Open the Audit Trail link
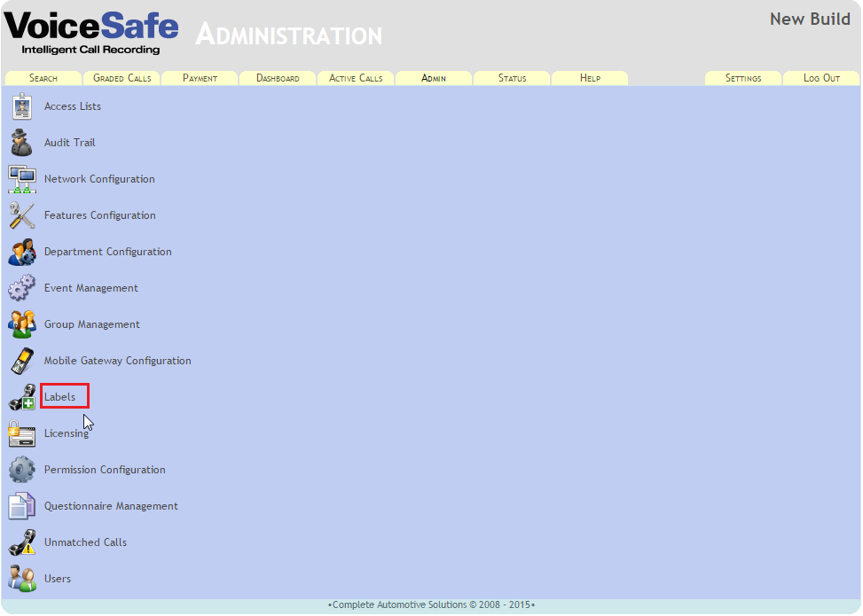 click(x=69, y=143)
